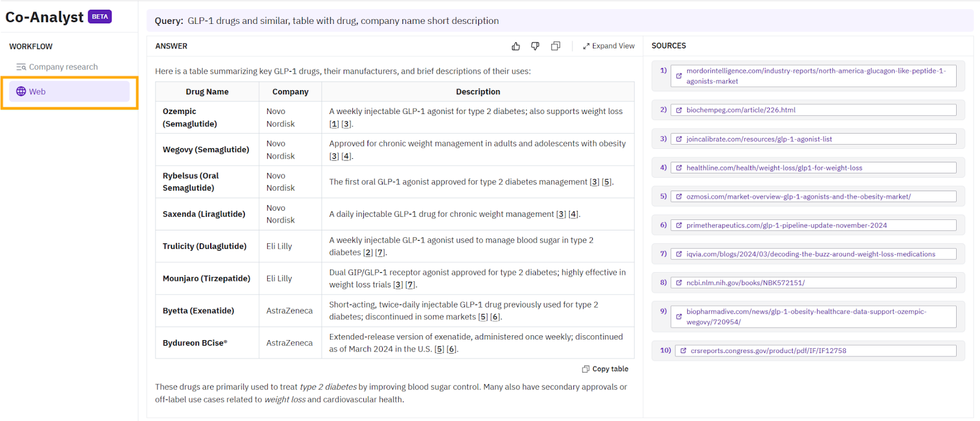The height and width of the screenshot is (421, 980).
Task: Click the thumbs up icon
Action: coord(516,46)
